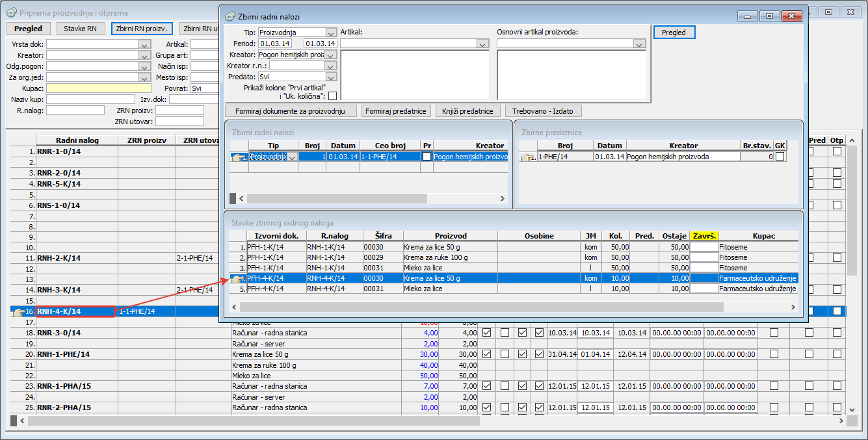Toggle the Otp checkbox in the RNR-3-0/14 row

click(x=837, y=333)
